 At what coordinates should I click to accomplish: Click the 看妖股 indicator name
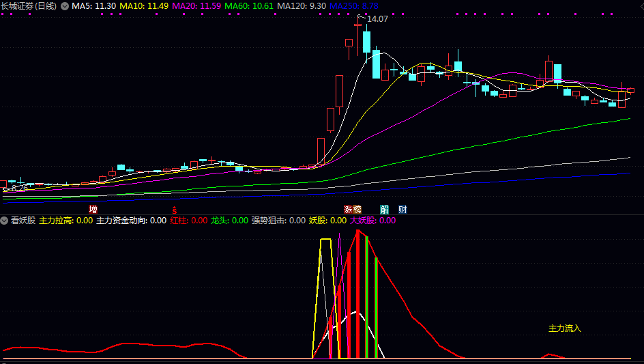click(23, 221)
